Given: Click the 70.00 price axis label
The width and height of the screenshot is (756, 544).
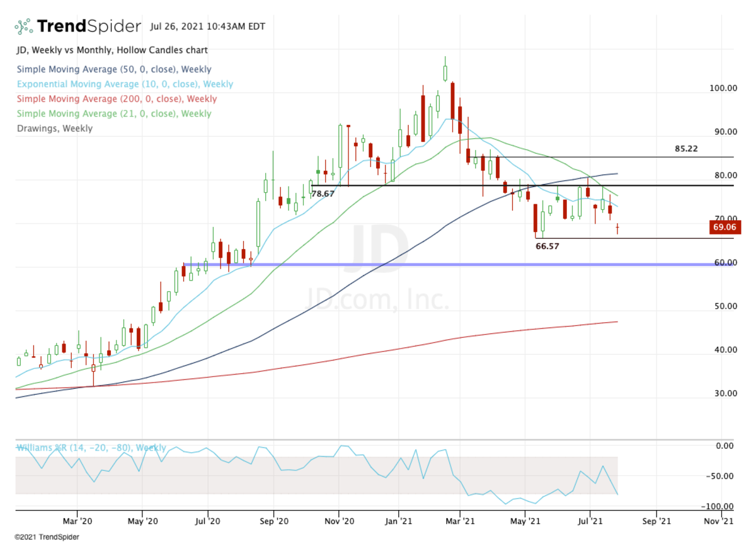Looking at the screenshot, I should click(x=724, y=219).
